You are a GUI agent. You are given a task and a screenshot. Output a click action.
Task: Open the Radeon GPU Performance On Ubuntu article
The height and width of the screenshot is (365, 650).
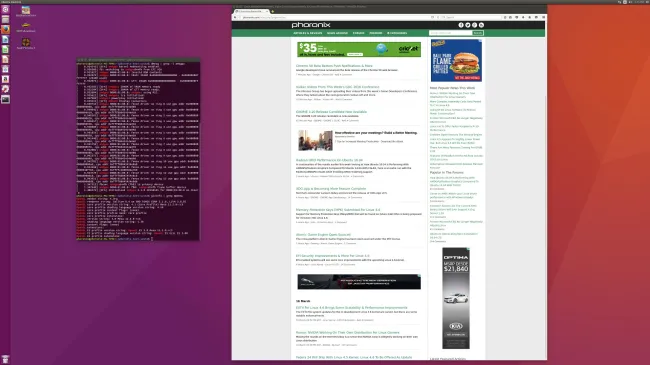coord(329,160)
